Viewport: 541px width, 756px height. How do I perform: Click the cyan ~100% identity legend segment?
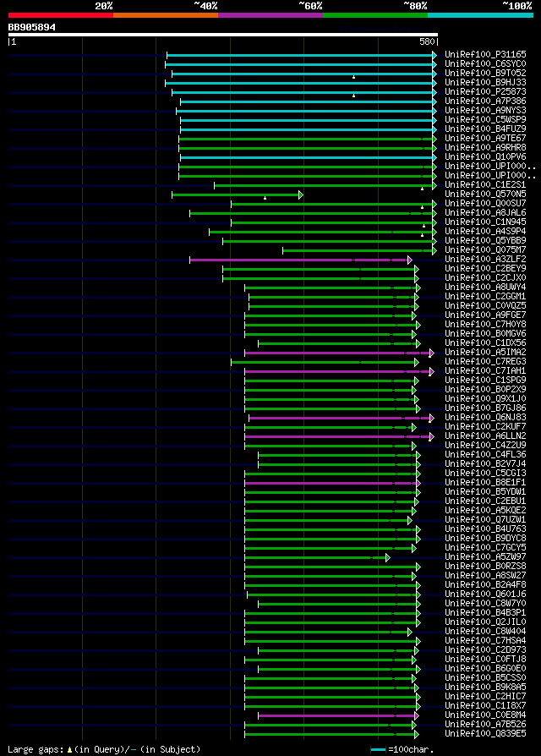click(480, 15)
